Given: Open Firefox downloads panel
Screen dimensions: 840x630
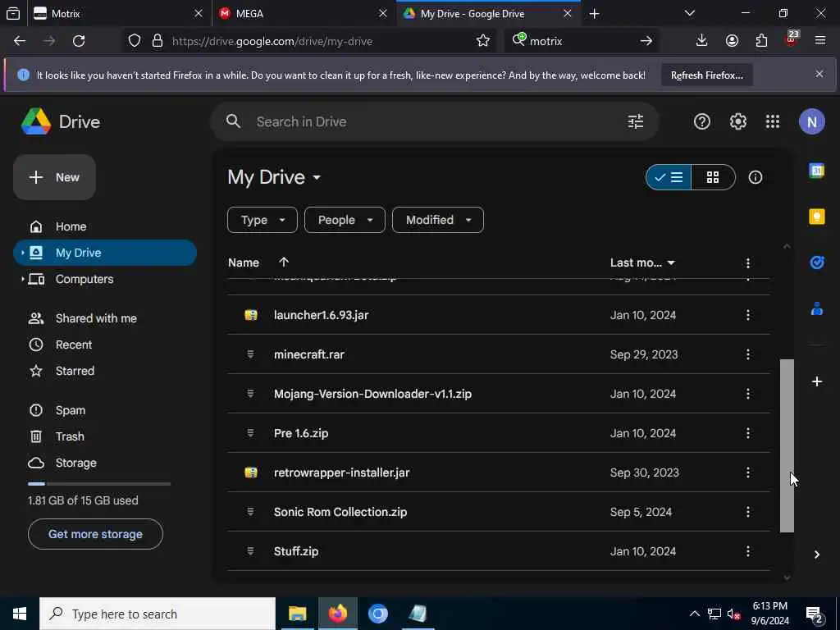Looking at the screenshot, I should tap(701, 41).
